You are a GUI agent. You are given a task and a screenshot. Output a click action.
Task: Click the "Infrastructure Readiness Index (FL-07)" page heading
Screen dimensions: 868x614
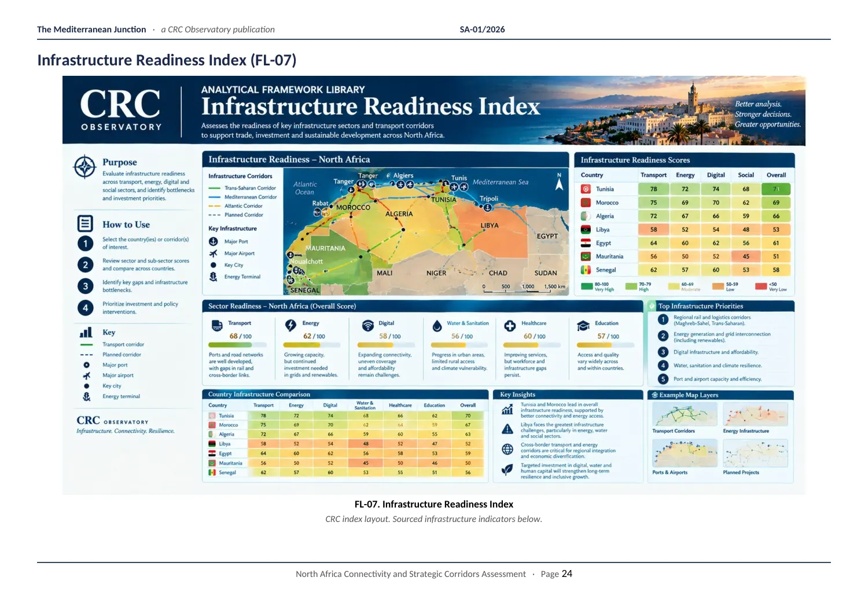(167, 60)
